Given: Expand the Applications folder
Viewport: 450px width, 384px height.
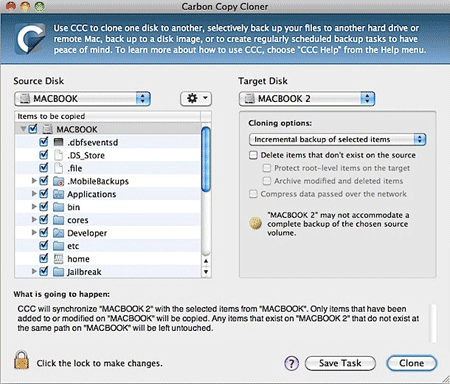Looking at the screenshot, I should coord(34,194).
